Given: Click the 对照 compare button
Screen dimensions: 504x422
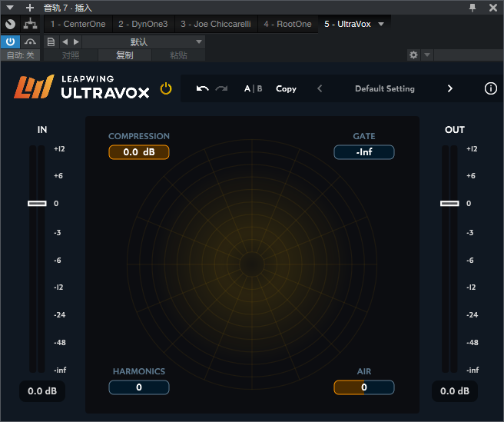Looking at the screenshot, I should point(71,55).
